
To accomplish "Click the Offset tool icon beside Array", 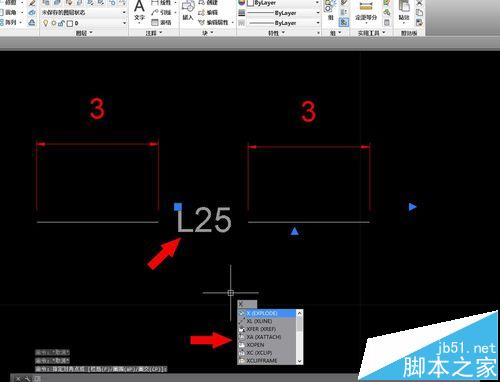I will [32, 22].
